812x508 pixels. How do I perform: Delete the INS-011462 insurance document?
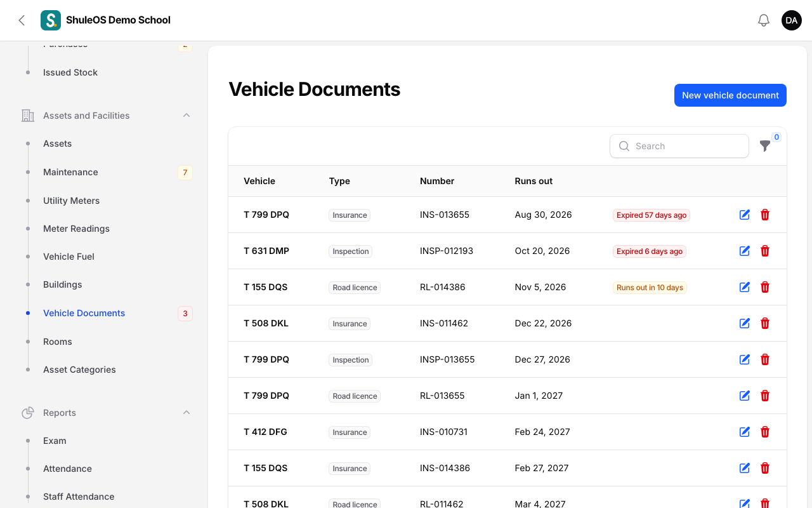click(x=765, y=323)
